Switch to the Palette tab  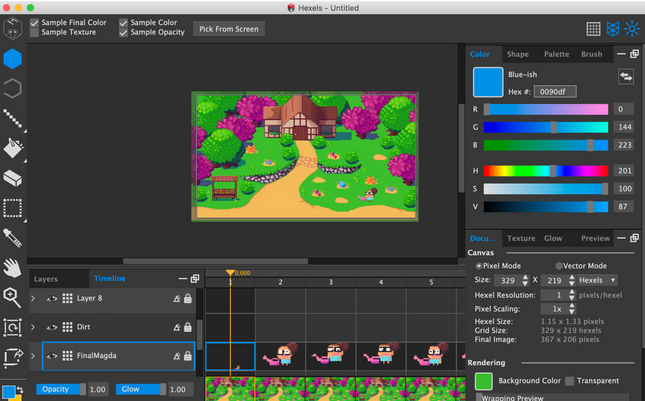point(556,54)
